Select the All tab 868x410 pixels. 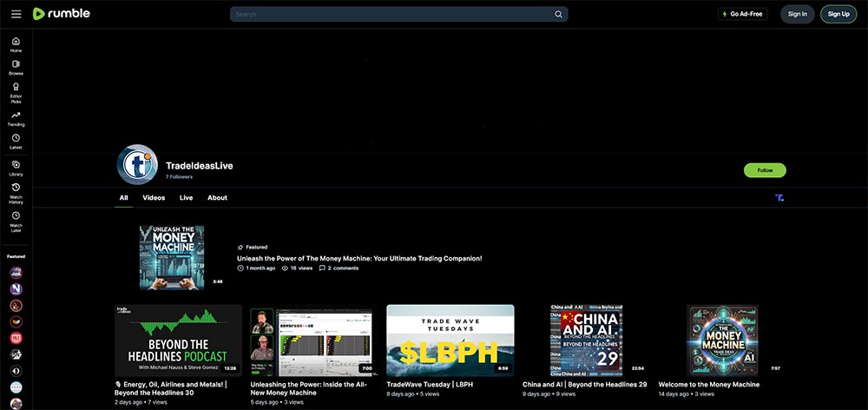pyautogui.click(x=123, y=198)
